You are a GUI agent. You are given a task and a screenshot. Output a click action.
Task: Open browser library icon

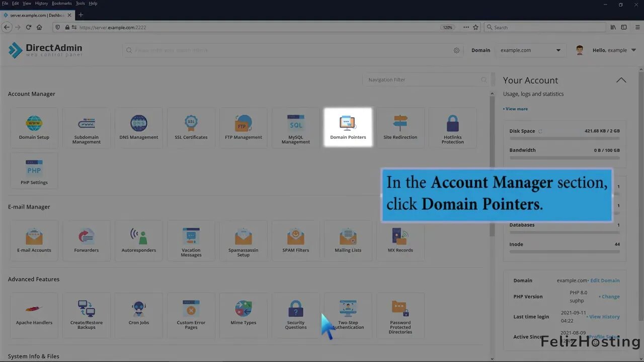(x=613, y=27)
